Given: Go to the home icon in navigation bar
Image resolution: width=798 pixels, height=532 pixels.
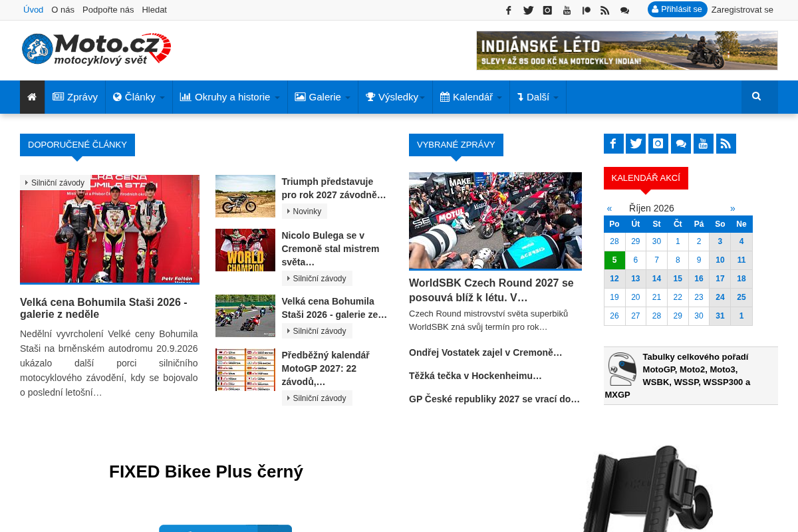Looking at the screenshot, I should [x=32, y=97].
